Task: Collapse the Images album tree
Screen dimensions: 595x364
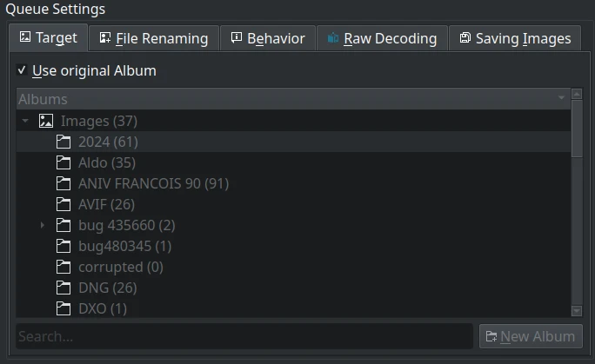Action: tap(25, 121)
